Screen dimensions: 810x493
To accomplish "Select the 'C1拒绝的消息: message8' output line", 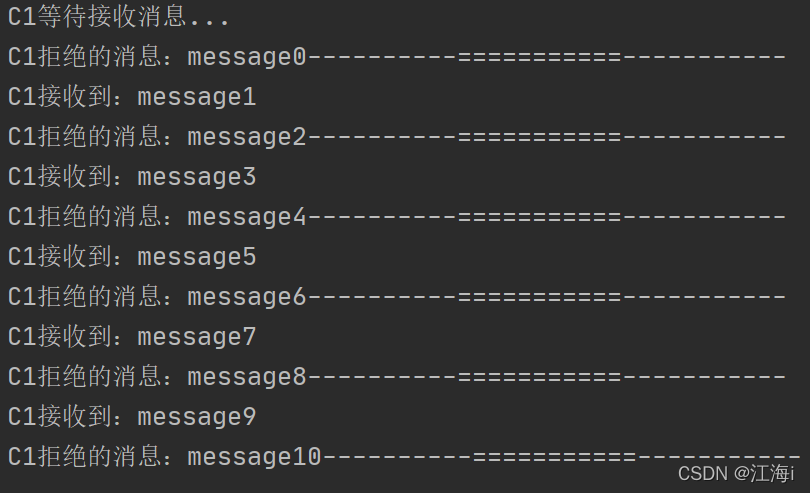I will pos(397,377).
